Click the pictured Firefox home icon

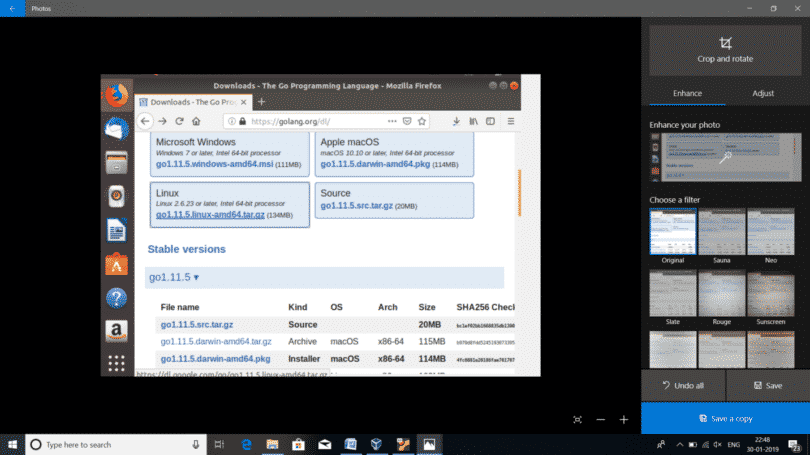coord(196,121)
